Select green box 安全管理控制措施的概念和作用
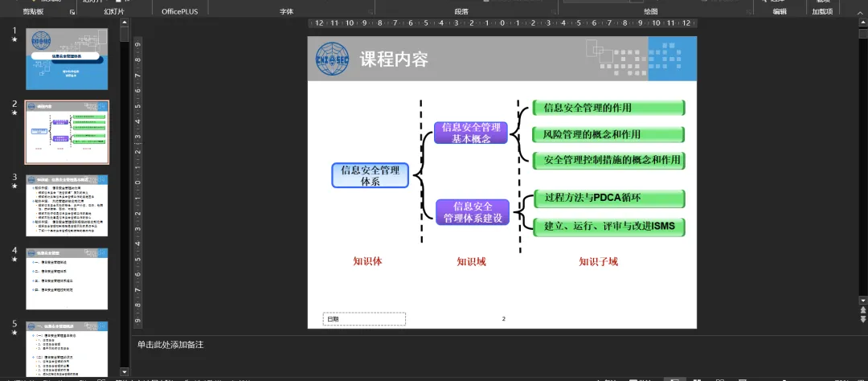The height and width of the screenshot is (381, 868). pos(609,161)
